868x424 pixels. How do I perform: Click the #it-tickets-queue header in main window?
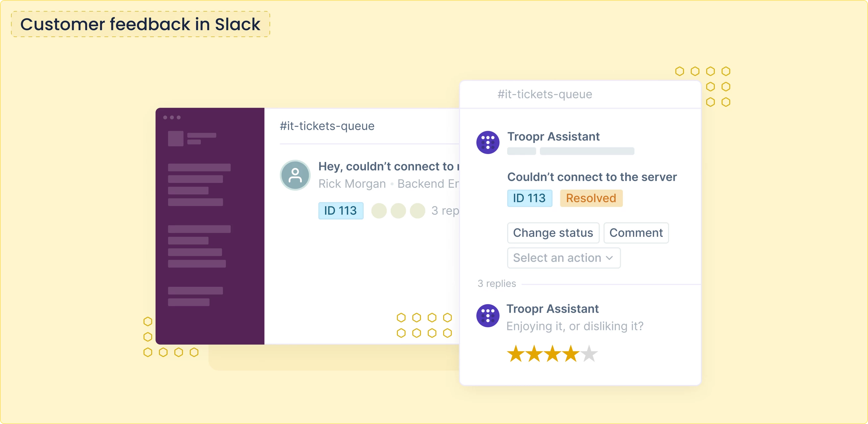click(327, 126)
